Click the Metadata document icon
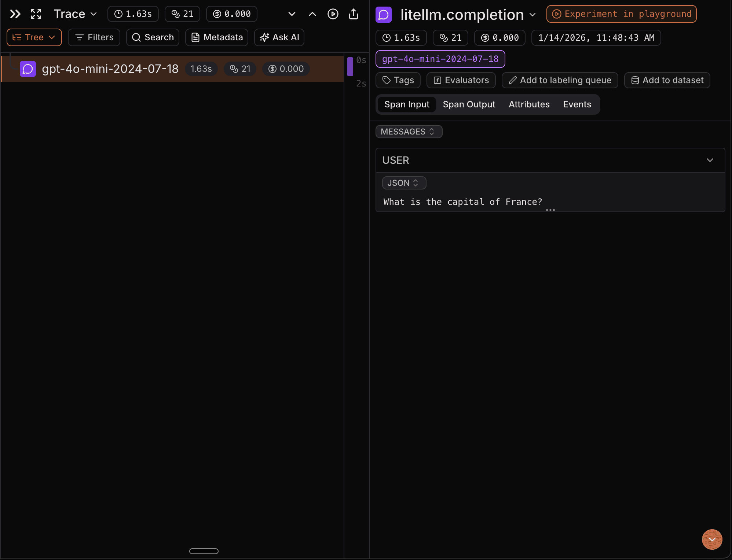 click(196, 37)
